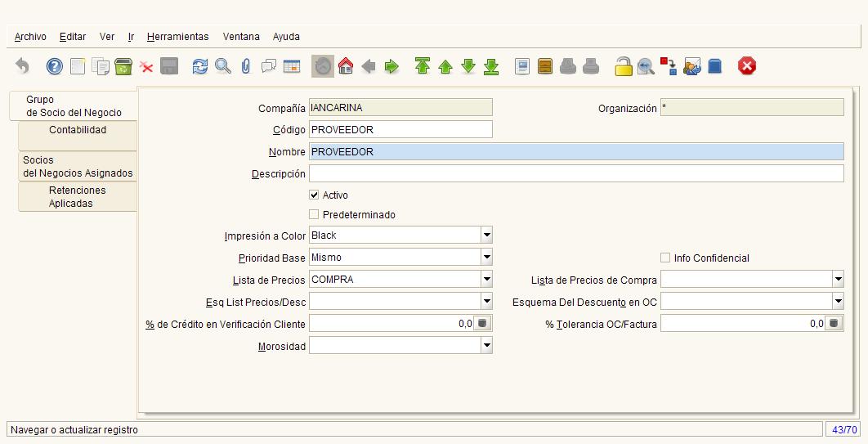Click the requests icon

pyautogui.click(x=692, y=66)
